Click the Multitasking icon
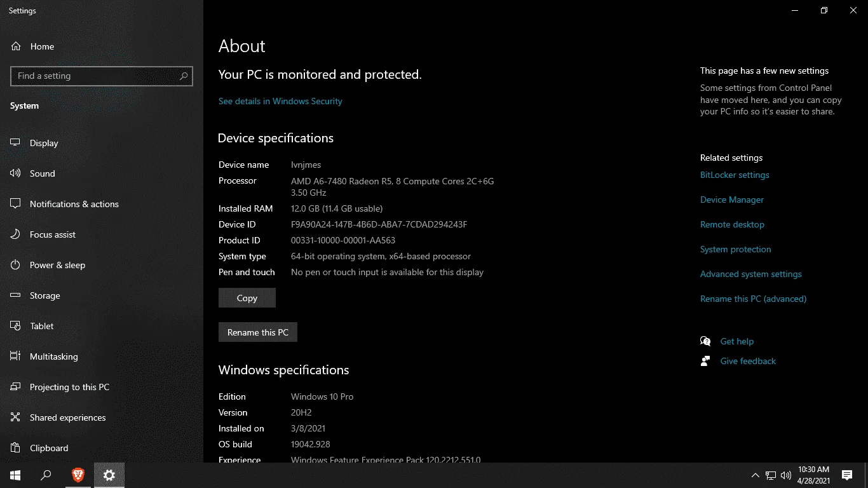The height and width of the screenshot is (488, 868). (16, 356)
